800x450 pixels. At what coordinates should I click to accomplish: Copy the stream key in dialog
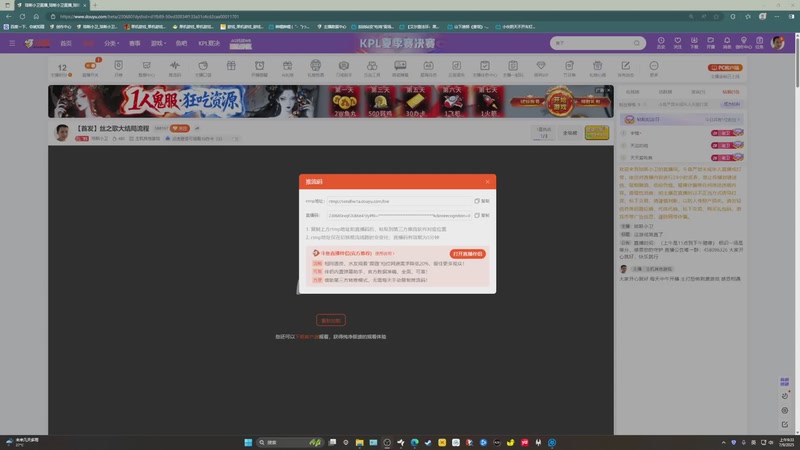[x=482, y=215]
